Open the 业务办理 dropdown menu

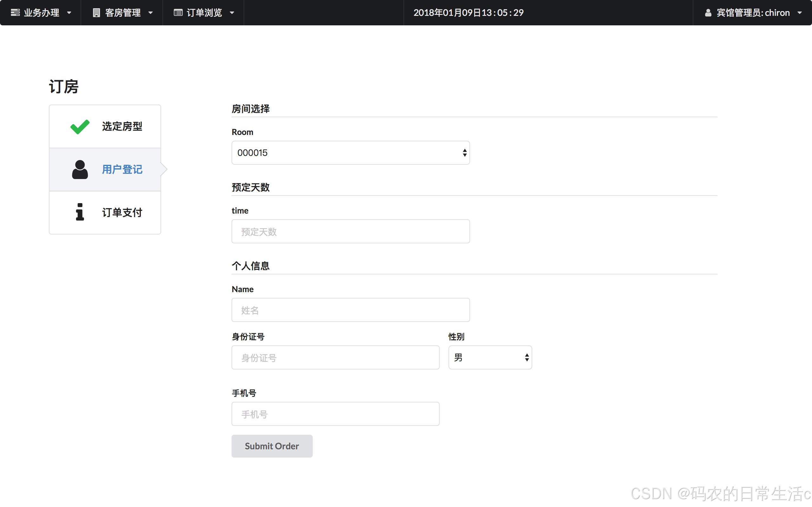click(41, 13)
